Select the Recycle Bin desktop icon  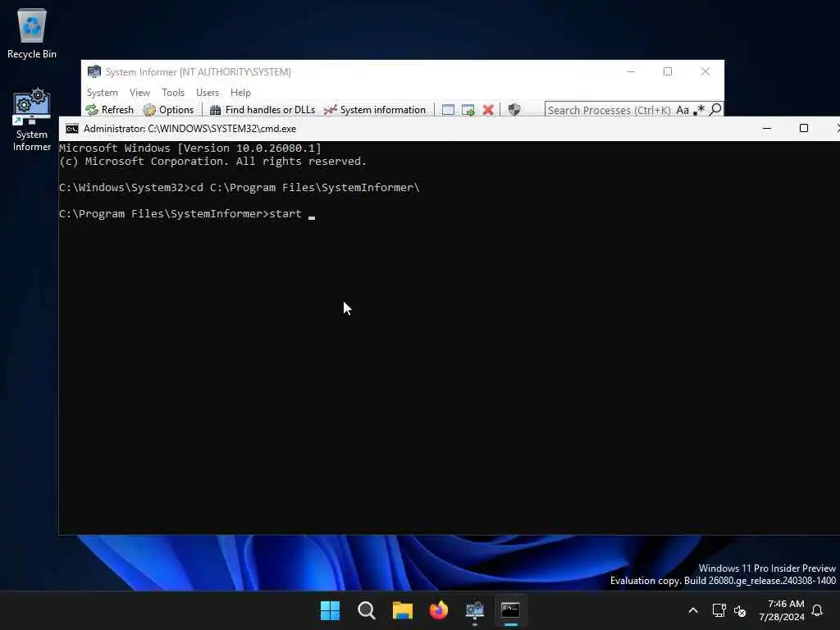(x=32, y=33)
